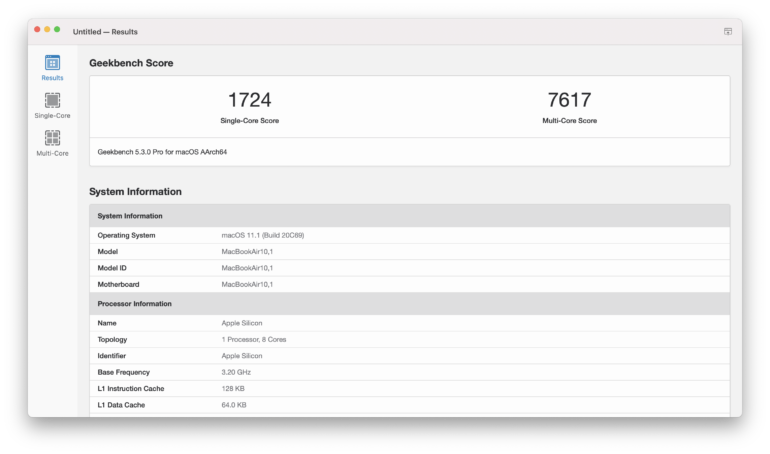Image resolution: width=770 pixels, height=454 pixels.
Task: Select the L1 Instruction Cache row
Action: (x=409, y=388)
